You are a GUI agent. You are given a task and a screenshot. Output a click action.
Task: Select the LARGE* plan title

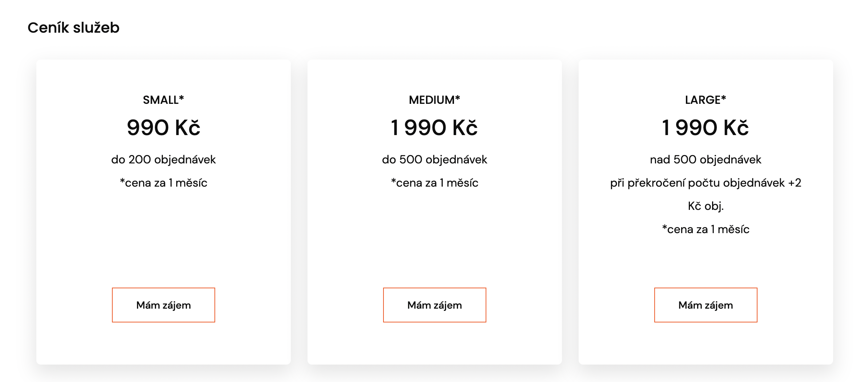[x=706, y=100]
